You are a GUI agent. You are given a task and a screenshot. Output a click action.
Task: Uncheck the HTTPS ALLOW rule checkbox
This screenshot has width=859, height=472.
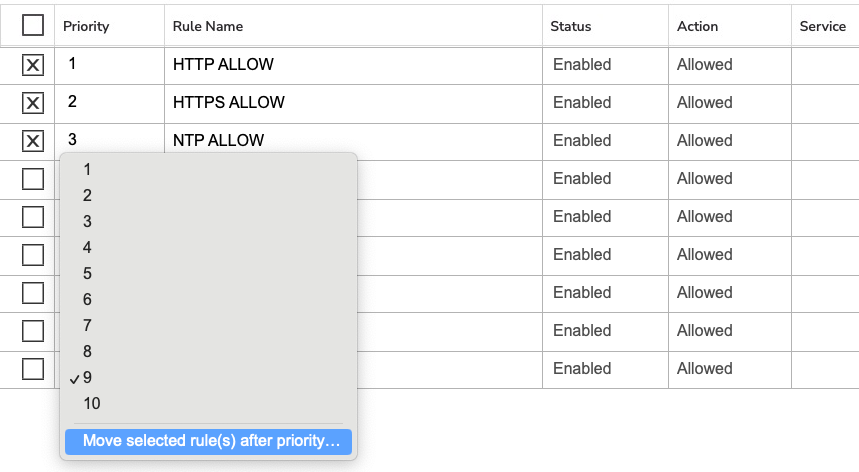point(33,103)
